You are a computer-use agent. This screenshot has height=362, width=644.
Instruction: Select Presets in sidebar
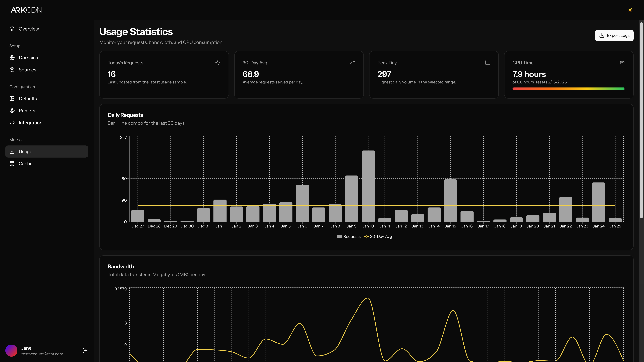(47, 111)
